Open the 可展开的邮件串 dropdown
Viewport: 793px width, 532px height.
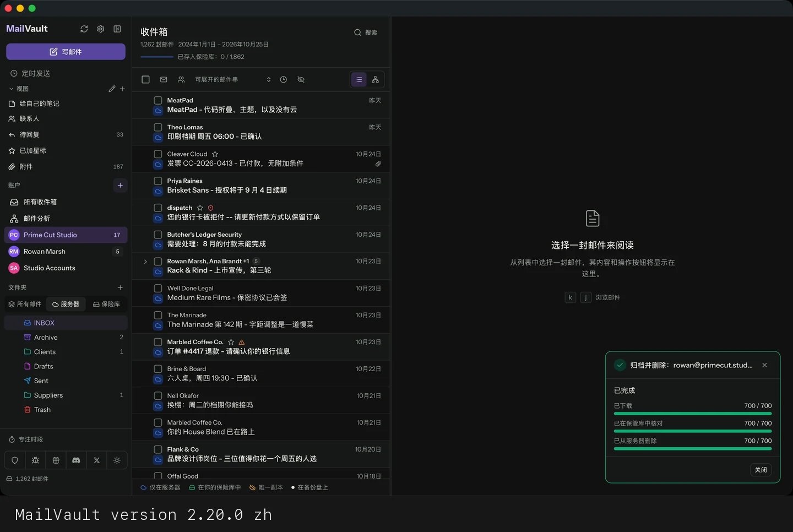pos(233,79)
